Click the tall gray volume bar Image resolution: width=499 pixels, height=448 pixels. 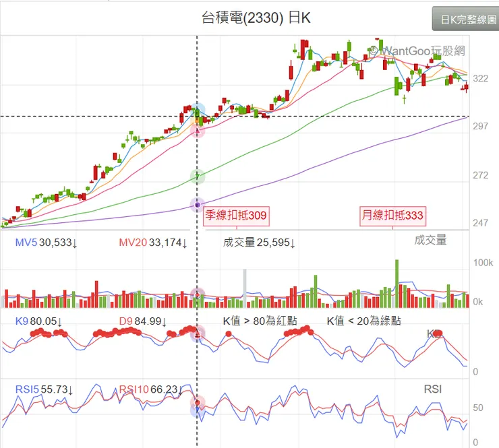[245, 288]
